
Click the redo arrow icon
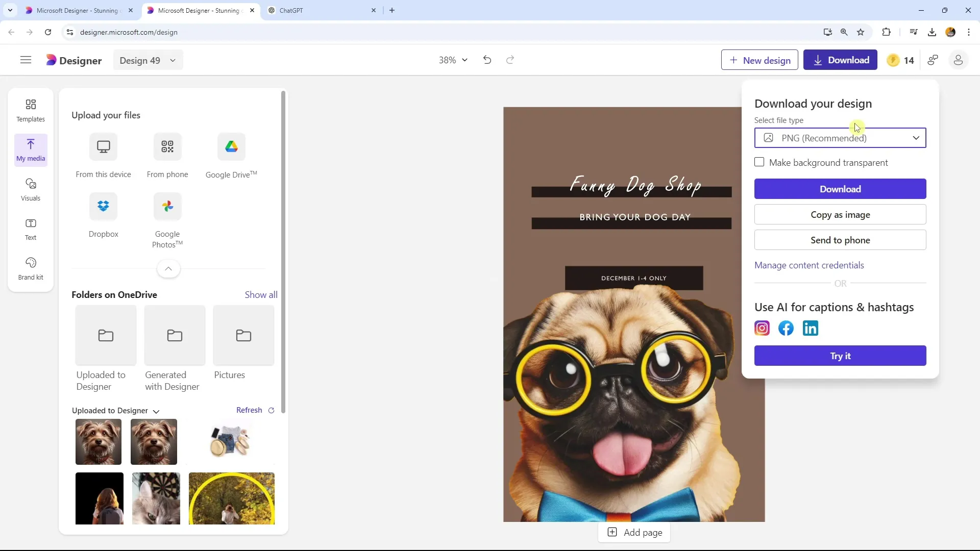pos(510,61)
